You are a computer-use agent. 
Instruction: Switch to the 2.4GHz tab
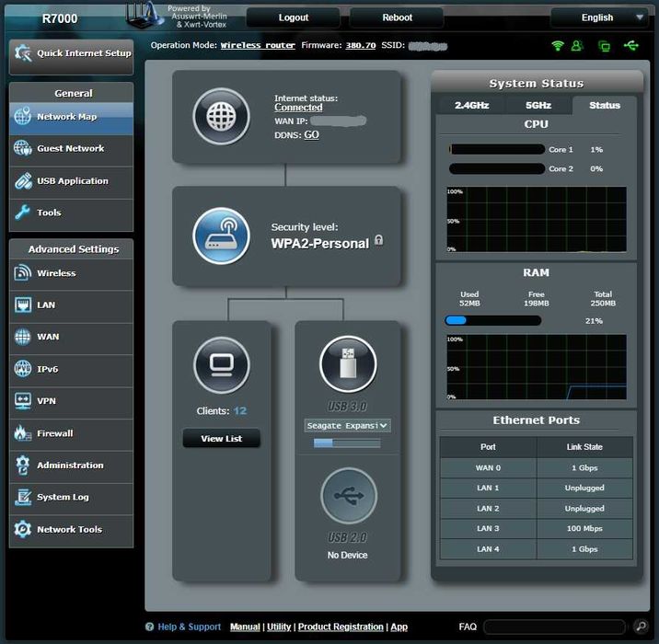click(471, 106)
